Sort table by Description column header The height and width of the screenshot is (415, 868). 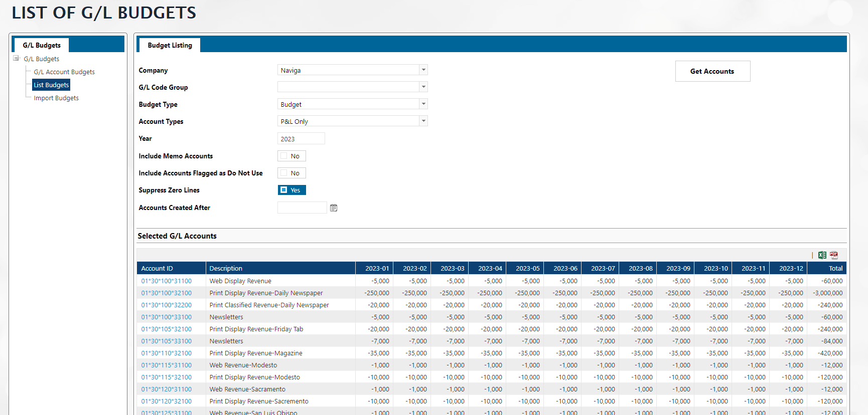226,269
